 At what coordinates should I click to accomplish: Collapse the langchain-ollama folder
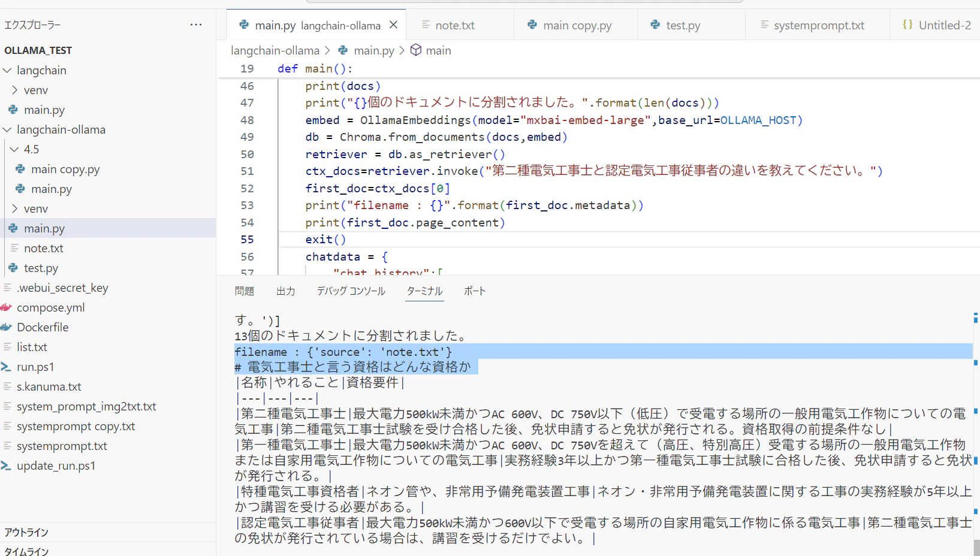[7, 129]
